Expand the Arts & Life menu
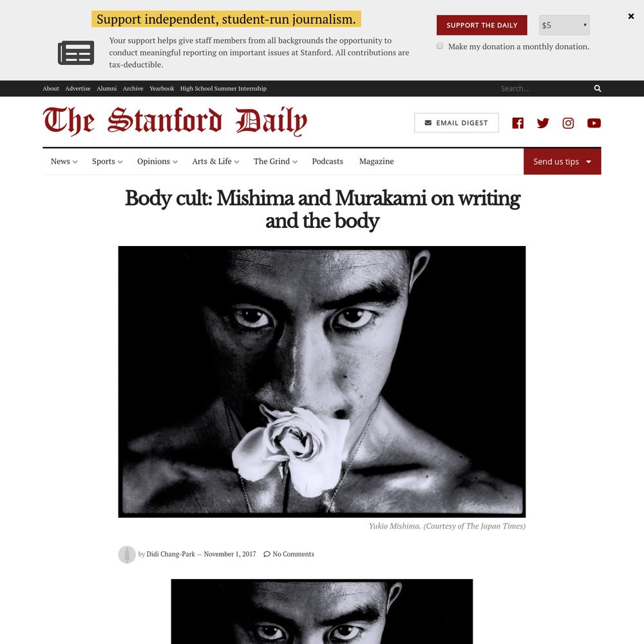This screenshot has height=644, width=644. pos(215,162)
